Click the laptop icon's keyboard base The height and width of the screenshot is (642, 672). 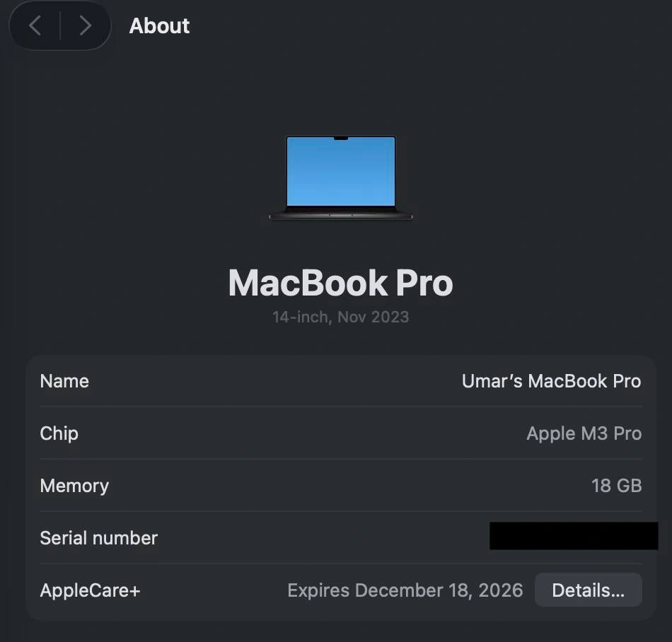point(340,214)
